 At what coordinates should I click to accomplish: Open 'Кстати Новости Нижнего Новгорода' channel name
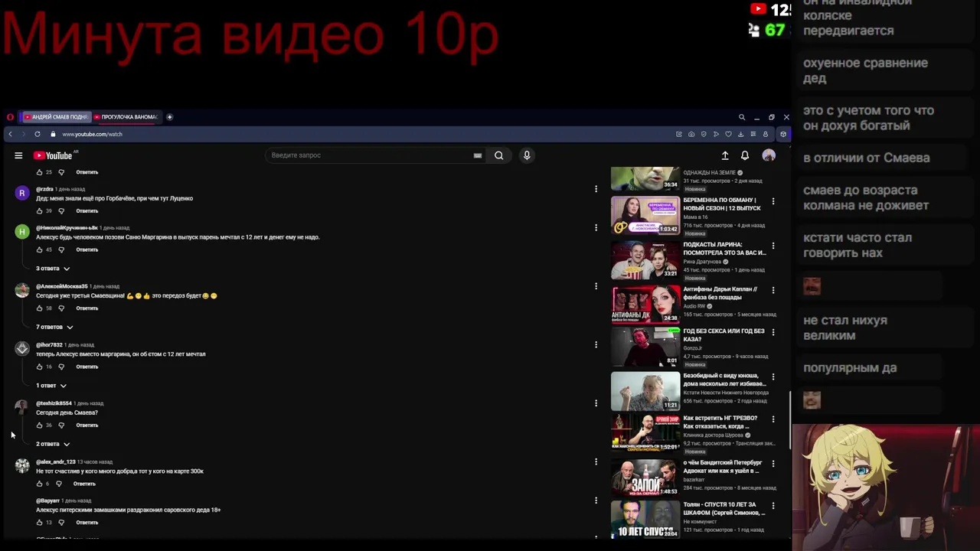[x=727, y=393]
